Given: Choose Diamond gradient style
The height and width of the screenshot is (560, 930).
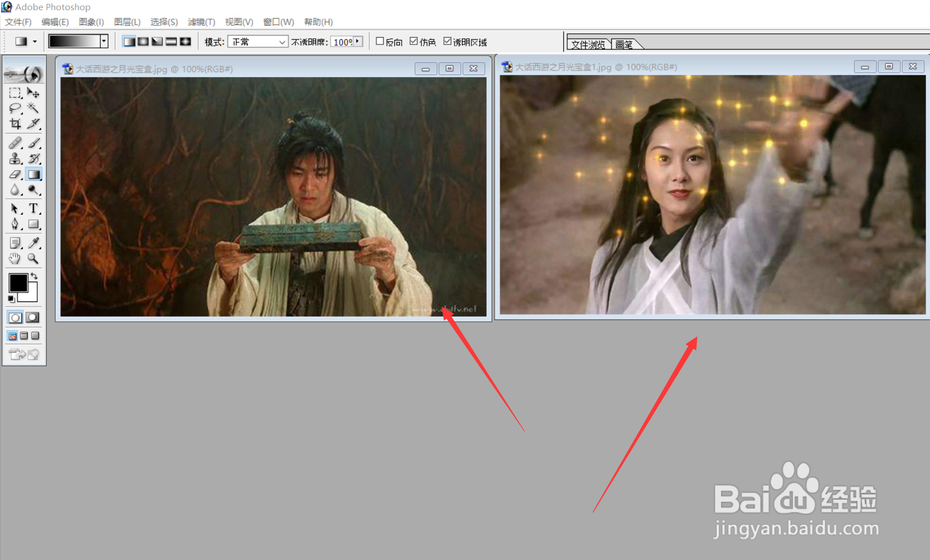Looking at the screenshot, I should pos(185,41).
